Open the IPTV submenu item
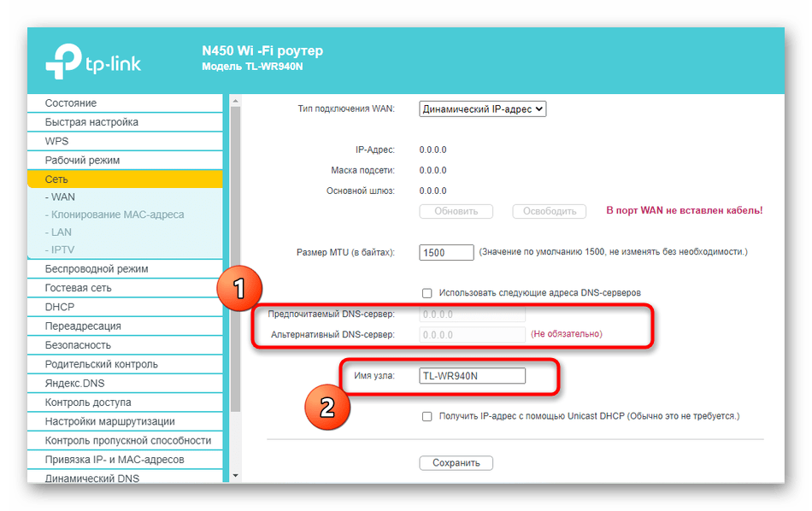812x511 pixels. 60,250
